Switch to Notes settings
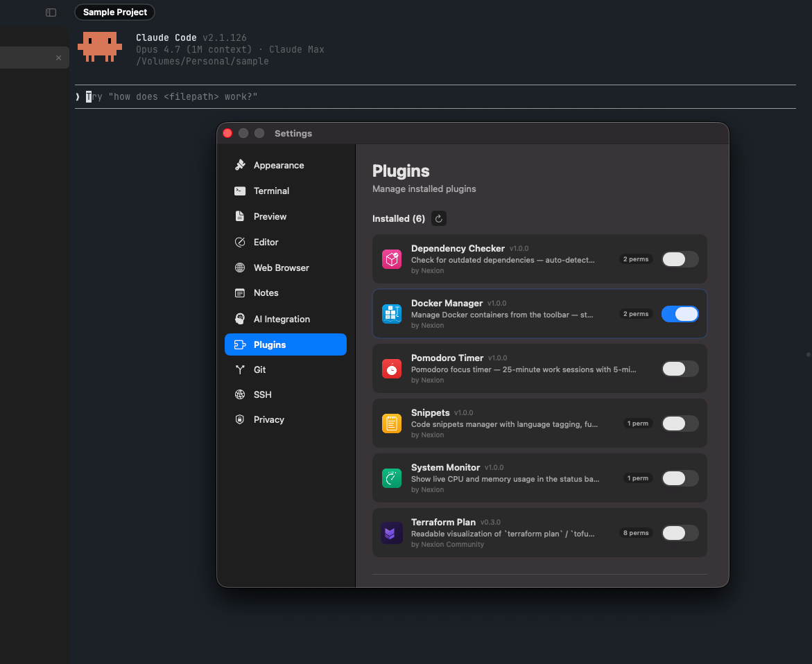Viewport: 812px width, 664px height. click(285, 293)
